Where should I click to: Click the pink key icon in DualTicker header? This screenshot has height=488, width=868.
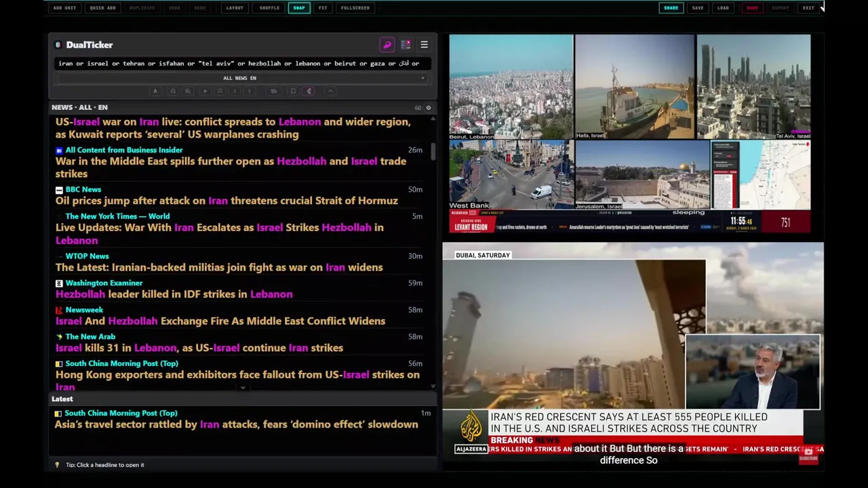click(387, 45)
